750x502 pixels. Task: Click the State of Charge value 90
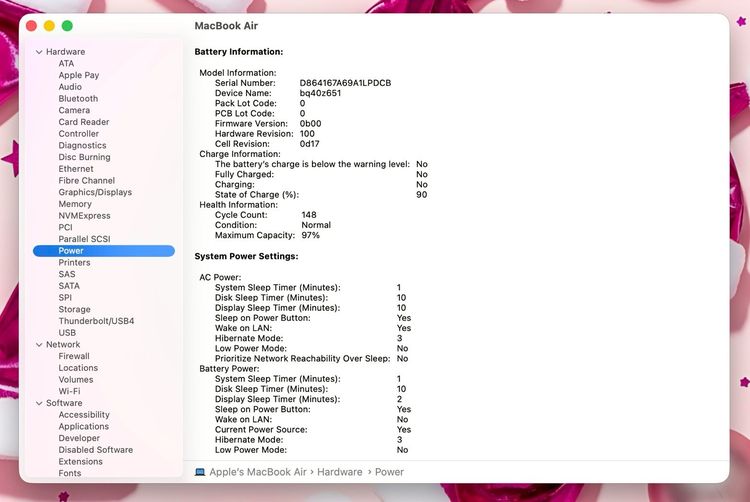pyautogui.click(x=421, y=195)
